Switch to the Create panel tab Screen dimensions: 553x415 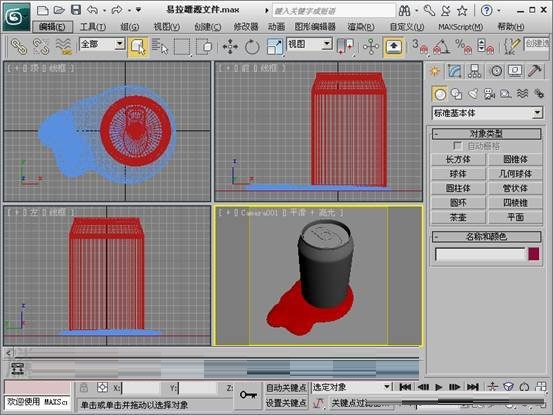435,72
